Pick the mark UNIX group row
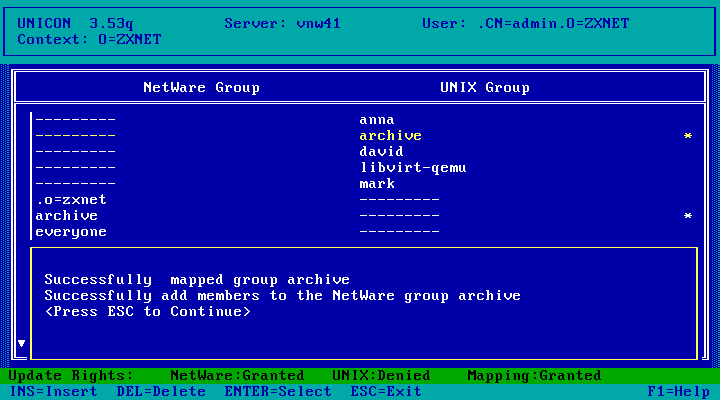The width and height of the screenshot is (720, 400). (x=377, y=184)
